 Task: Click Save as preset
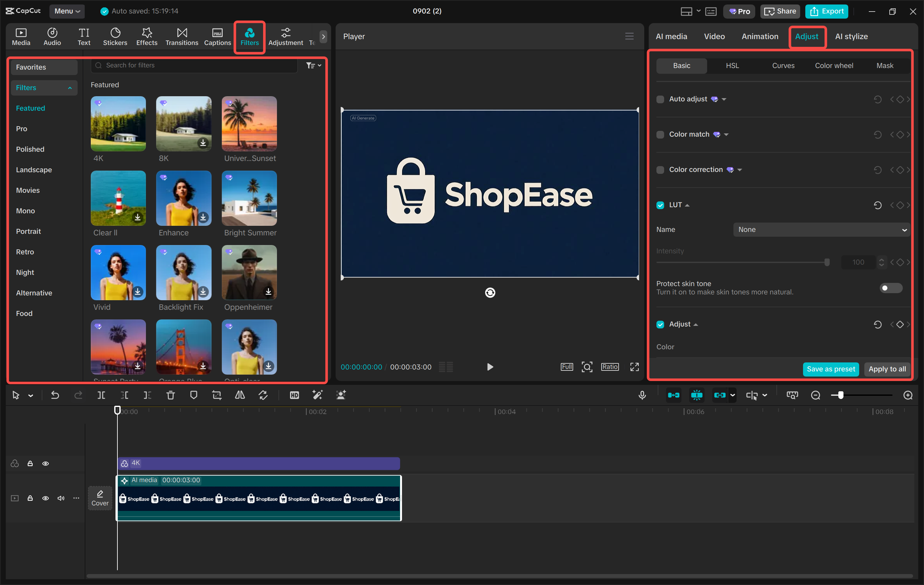[830, 369]
